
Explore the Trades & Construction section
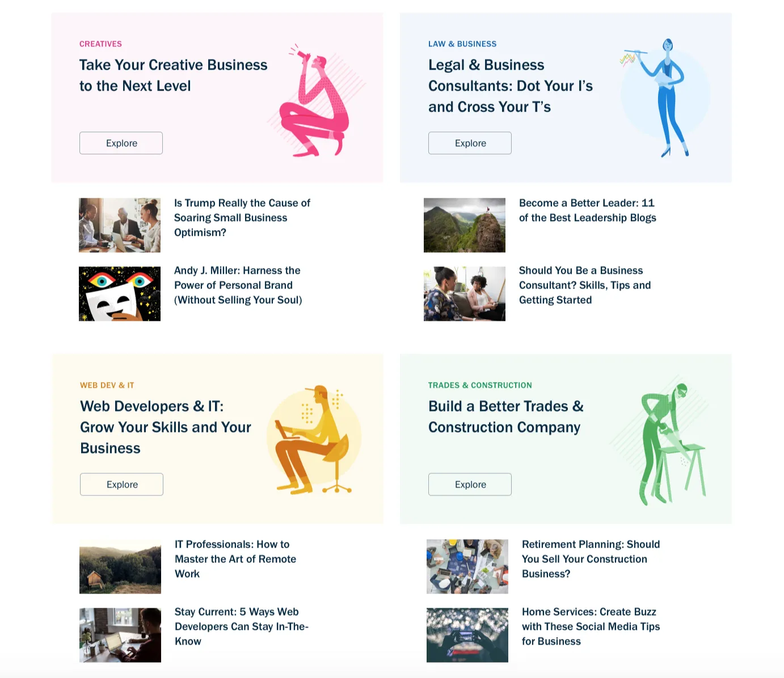point(470,484)
